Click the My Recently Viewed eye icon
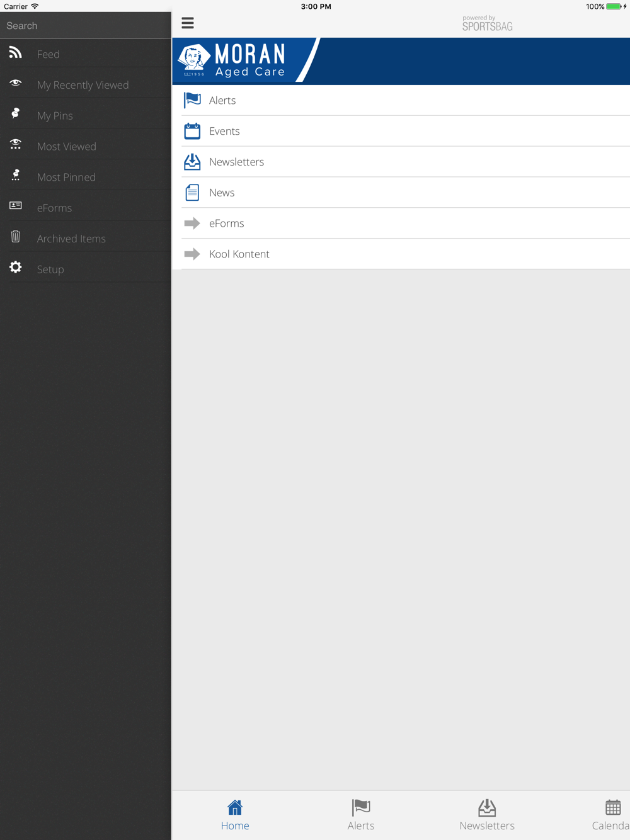 coord(16,83)
